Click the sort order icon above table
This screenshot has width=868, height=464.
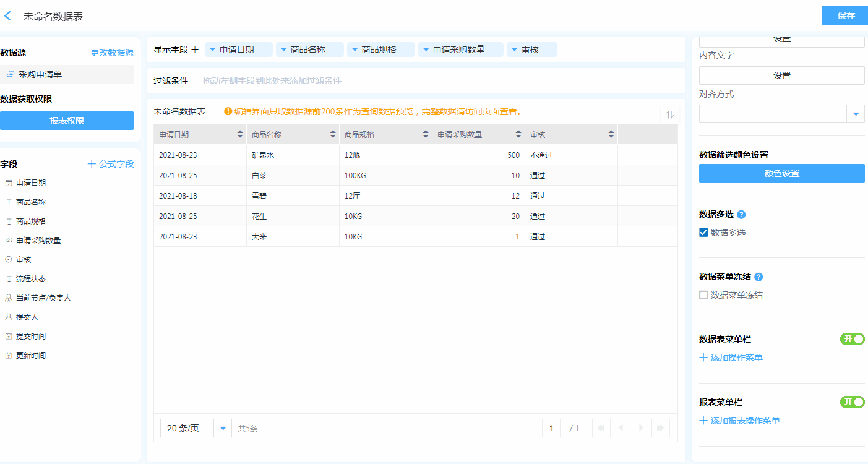pos(670,114)
